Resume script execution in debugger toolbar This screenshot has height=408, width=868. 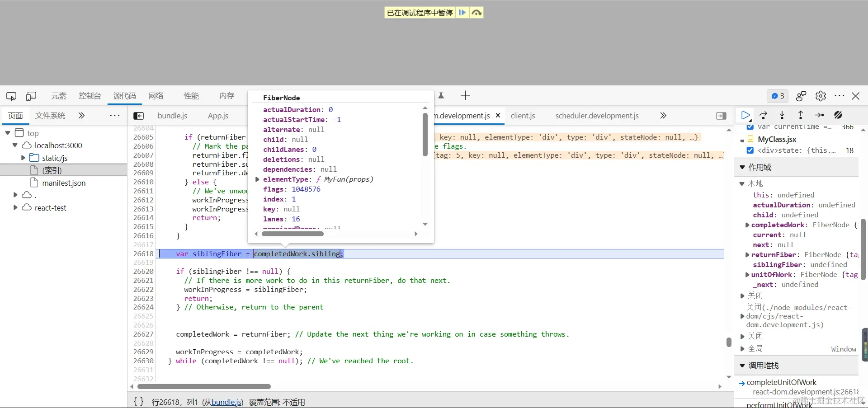tap(745, 115)
